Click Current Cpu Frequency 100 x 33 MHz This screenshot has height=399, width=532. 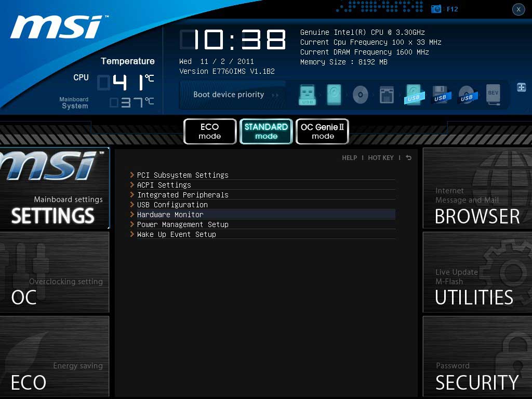pyautogui.click(x=370, y=42)
